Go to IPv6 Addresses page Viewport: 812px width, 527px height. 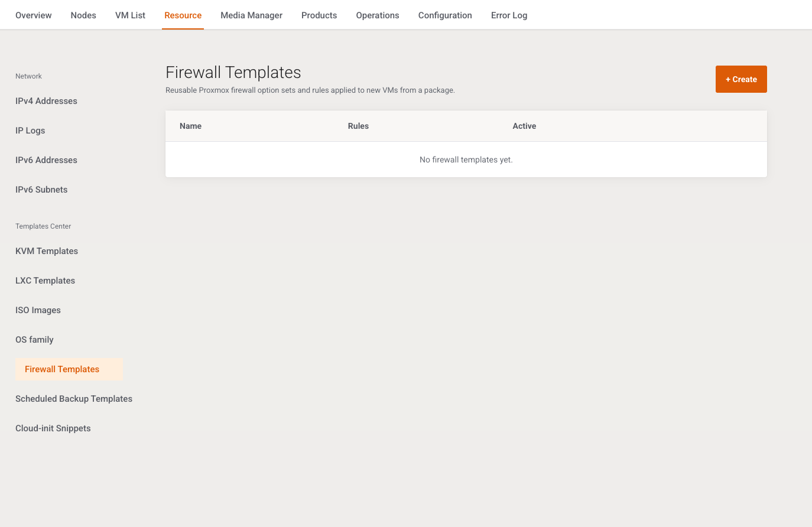pyautogui.click(x=46, y=160)
